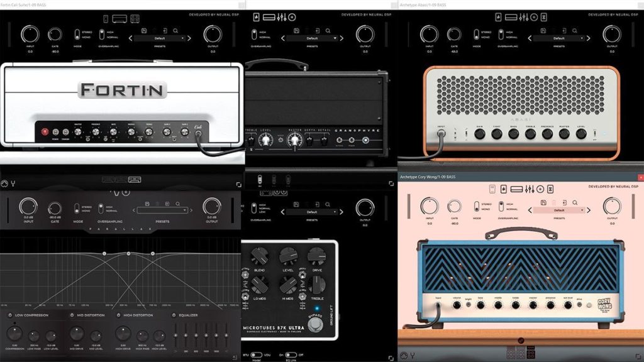Open the EQ sliders section icon in Archetype Abasi
644x362 pixels.
[x=524, y=17]
